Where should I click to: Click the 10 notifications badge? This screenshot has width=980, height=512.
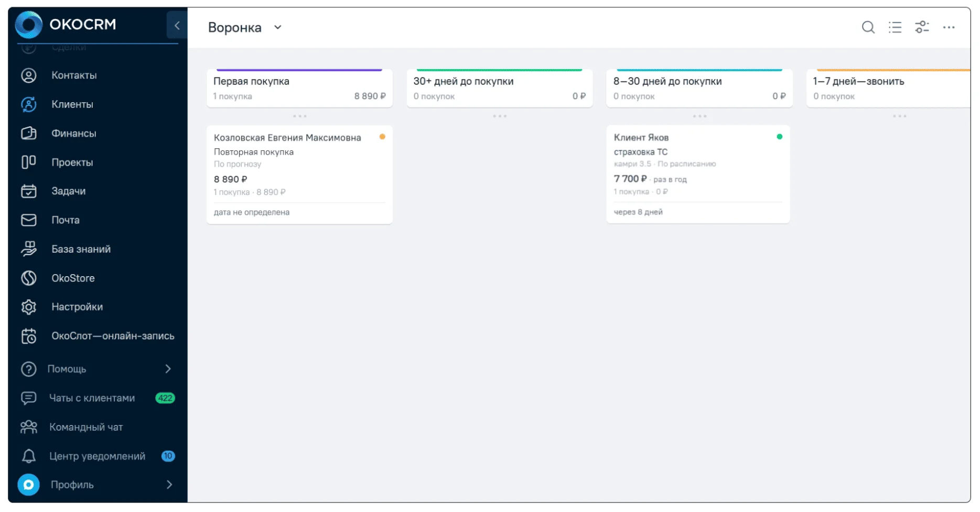click(168, 456)
